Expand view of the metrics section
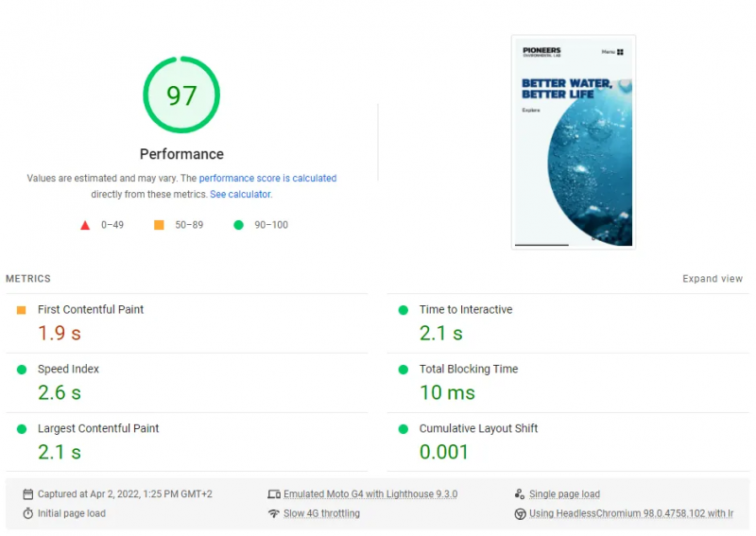Screen dimensions: 756x536 pos(713,279)
